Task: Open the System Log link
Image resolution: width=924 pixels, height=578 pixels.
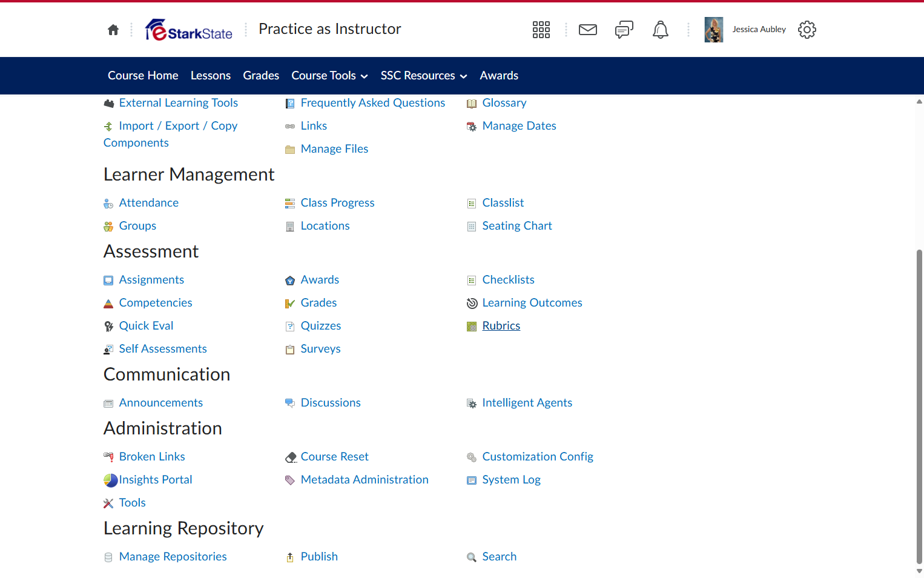Action: coord(512,480)
